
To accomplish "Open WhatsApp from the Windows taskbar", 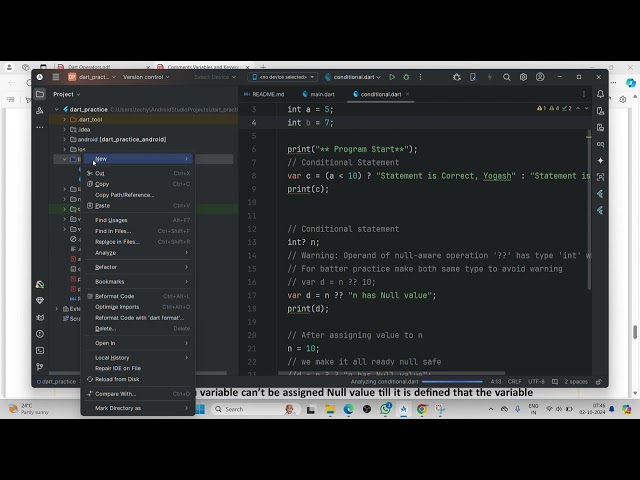I will (x=385, y=409).
